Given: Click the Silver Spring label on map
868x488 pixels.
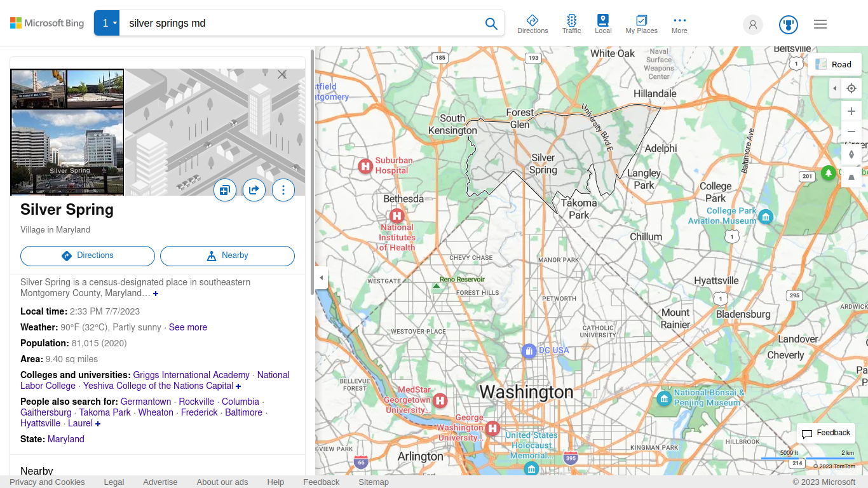Looking at the screenshot, I should pos(543,164).
